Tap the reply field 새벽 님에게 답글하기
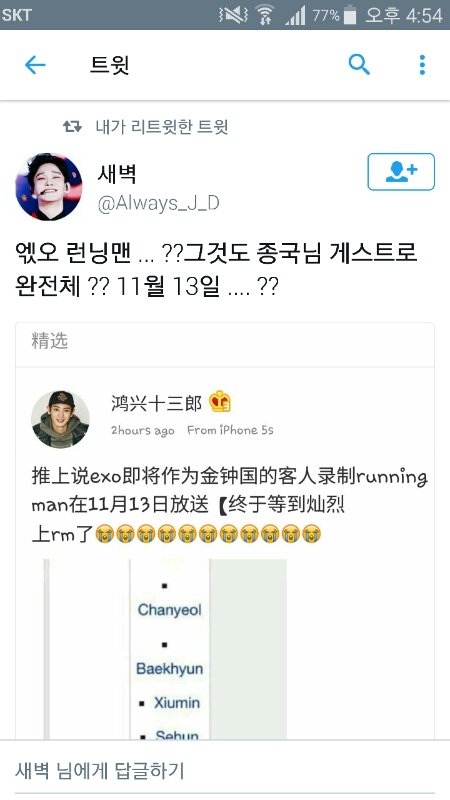The width and height of the screenshot is (450, 800). coord(225,770)
